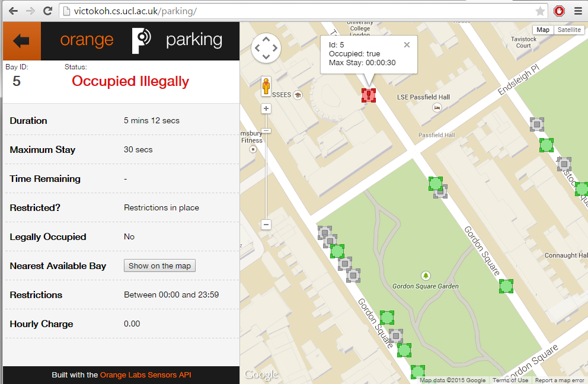Click the map pan control

pyautogui.click(x=266, y=48)
